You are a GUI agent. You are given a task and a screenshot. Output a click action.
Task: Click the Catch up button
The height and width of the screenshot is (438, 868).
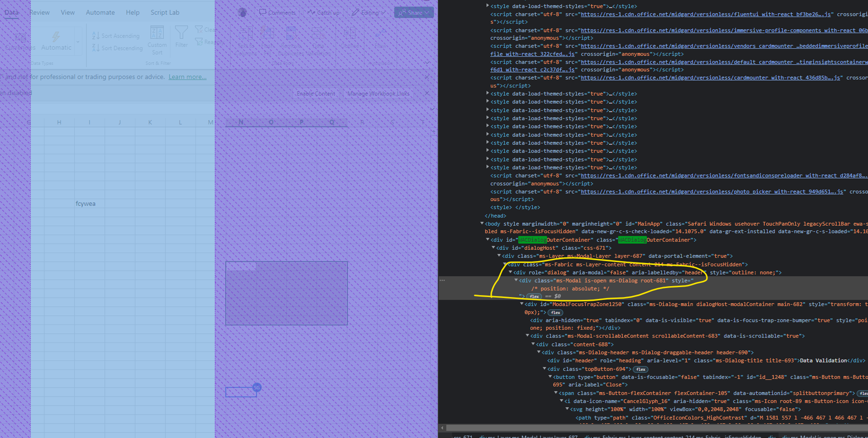[324, 13]
